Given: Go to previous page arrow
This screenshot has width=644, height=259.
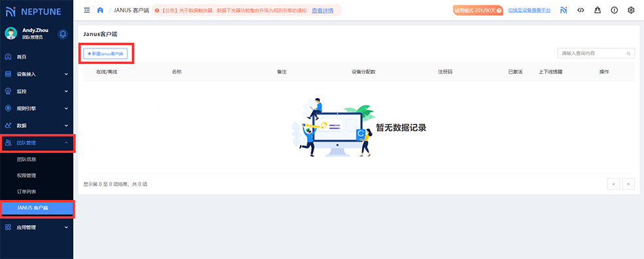Looking at the screenshot, I should [613, 184].
